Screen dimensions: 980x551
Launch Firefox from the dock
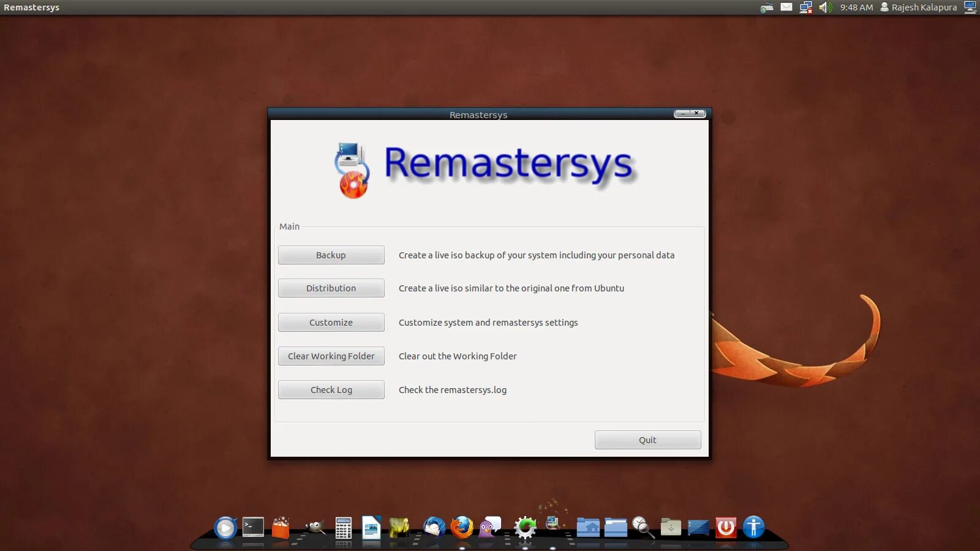462,527
